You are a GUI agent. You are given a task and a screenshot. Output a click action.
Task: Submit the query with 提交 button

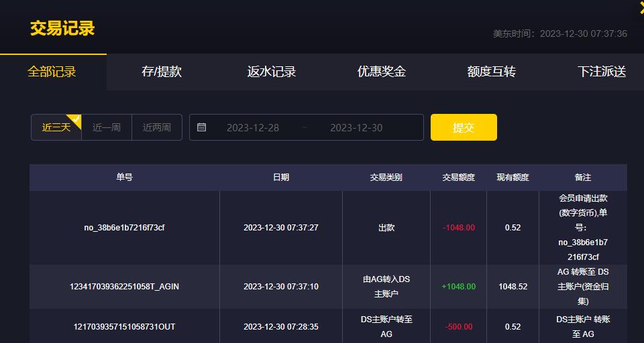coord(464,127)
